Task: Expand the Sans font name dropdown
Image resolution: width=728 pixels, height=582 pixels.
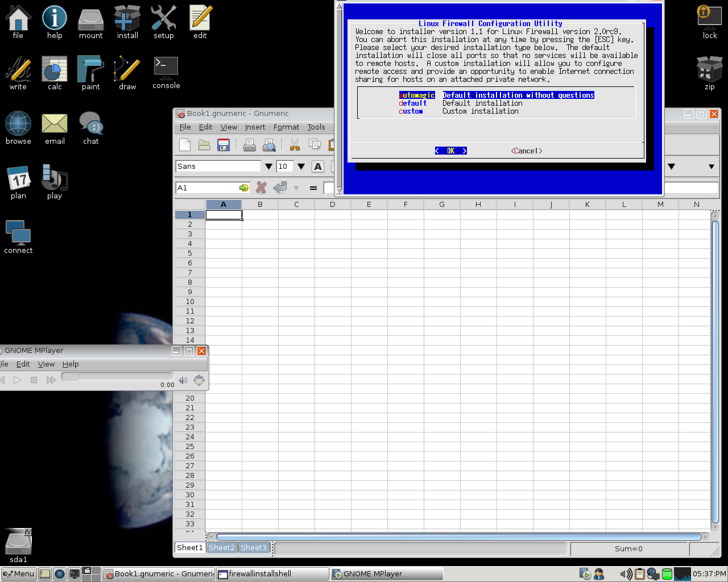Action: tap(268, 167)
